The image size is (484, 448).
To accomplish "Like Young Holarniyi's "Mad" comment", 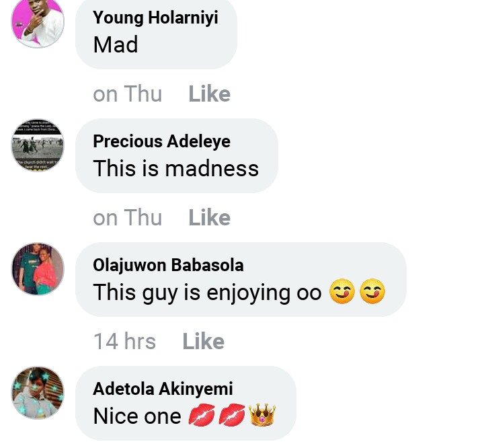I will 209,94.
